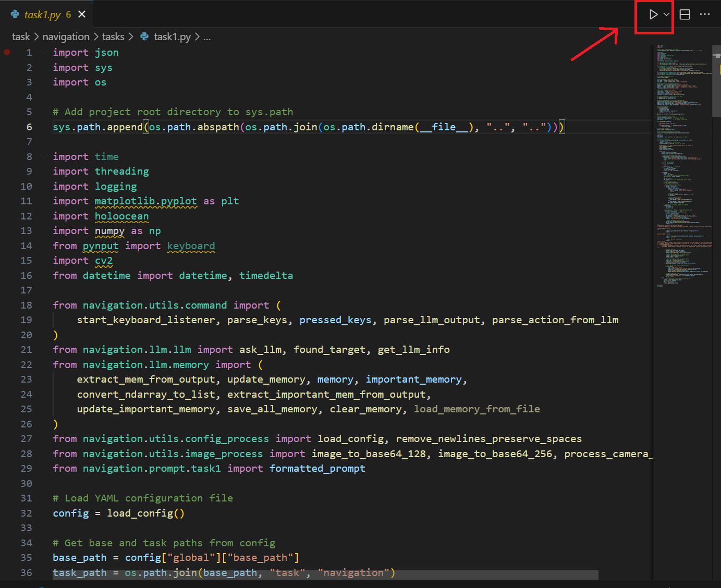The height and width of the screenshot is (588, 721).
Task: Fold the import section starting line 8
Action: coord(44,156)
